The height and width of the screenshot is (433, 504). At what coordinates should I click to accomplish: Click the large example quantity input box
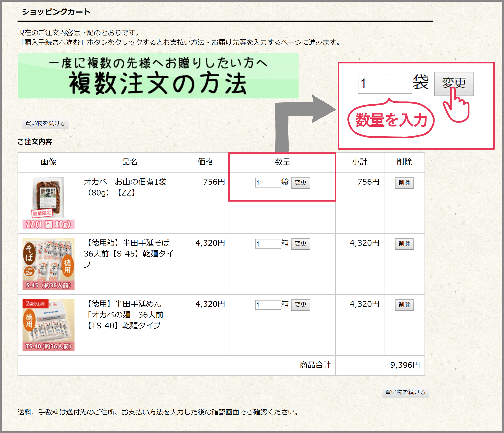(x=385, y=84)
